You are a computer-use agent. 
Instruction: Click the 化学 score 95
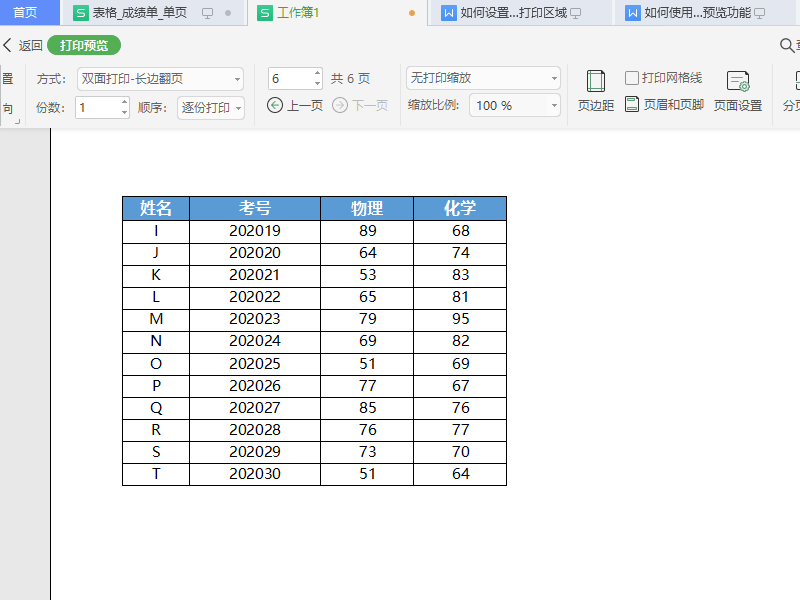[460, 319]
